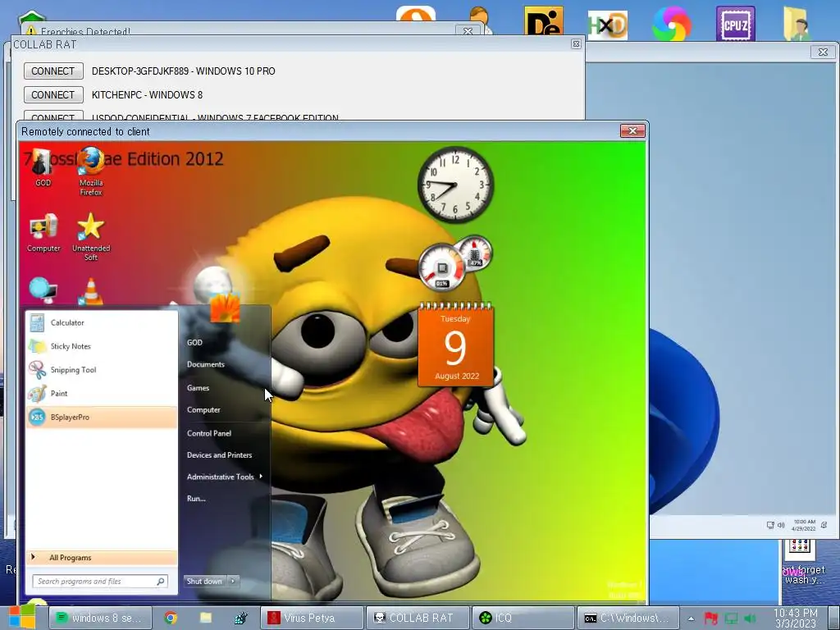Click the Search programs and files field

99,582
